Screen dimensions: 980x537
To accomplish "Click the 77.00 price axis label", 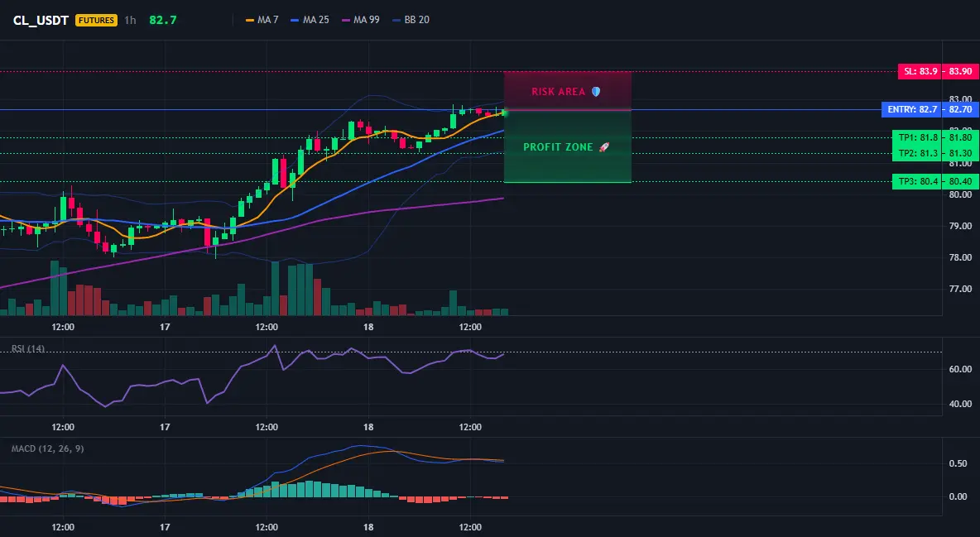I will pyautogui.click(x=961, y=290).
